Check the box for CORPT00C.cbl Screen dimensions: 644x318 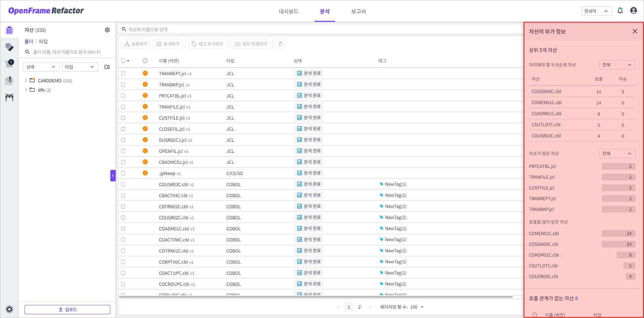click(123, 262)
